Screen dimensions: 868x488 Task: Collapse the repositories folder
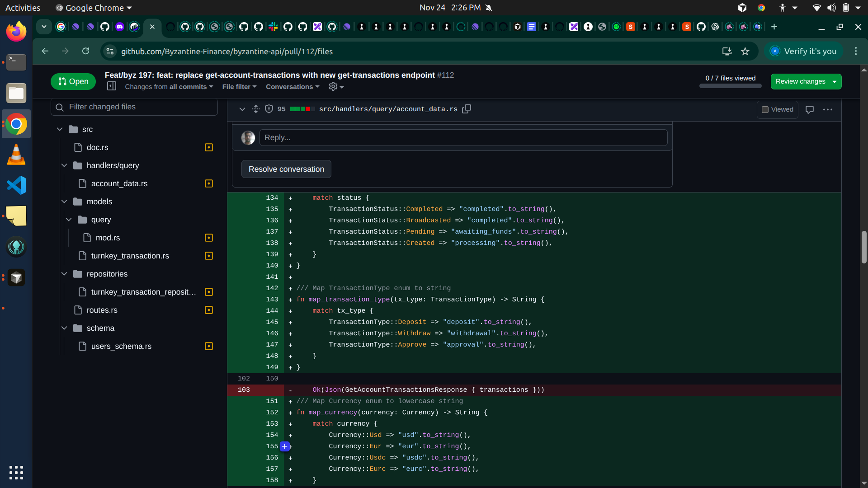pos(64,274)
